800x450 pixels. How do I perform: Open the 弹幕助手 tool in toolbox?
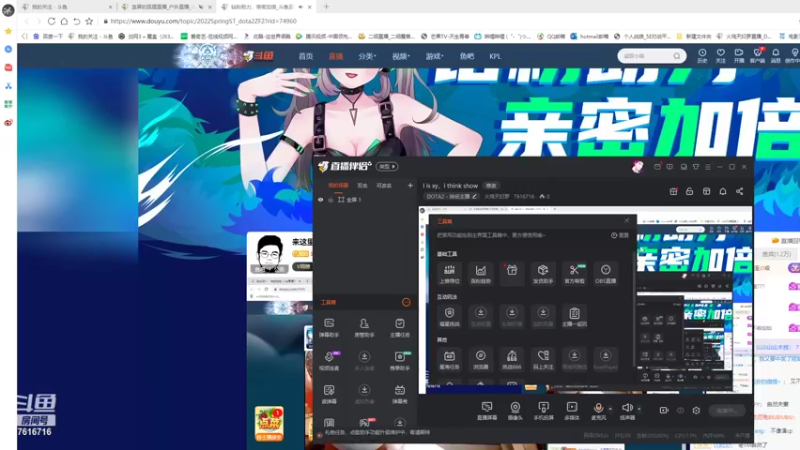click(329, 327)
